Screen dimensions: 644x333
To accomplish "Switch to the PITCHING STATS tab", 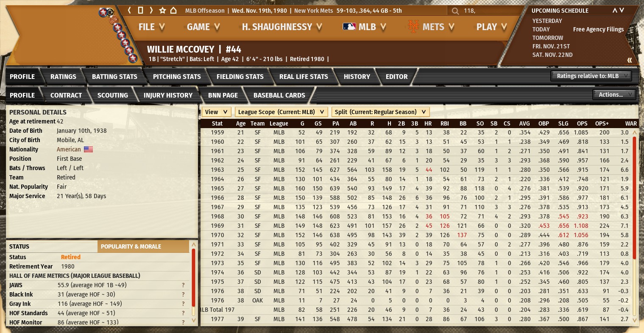I will click(177, 77).
